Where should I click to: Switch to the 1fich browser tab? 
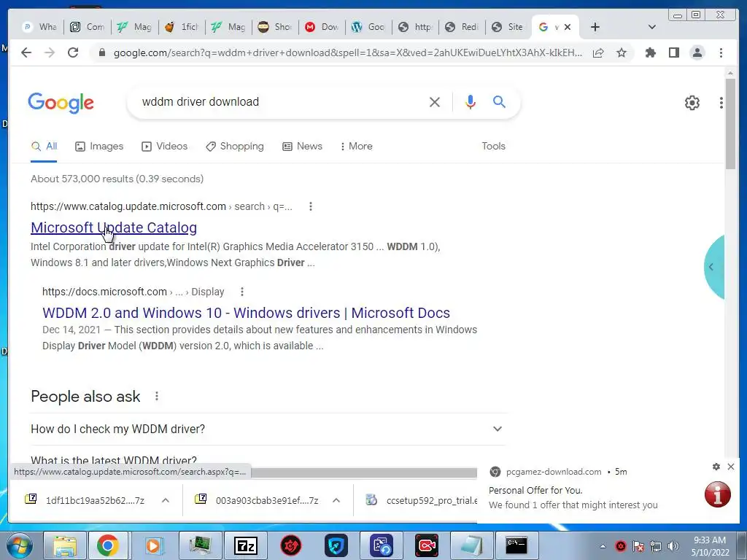coord(182,27)
